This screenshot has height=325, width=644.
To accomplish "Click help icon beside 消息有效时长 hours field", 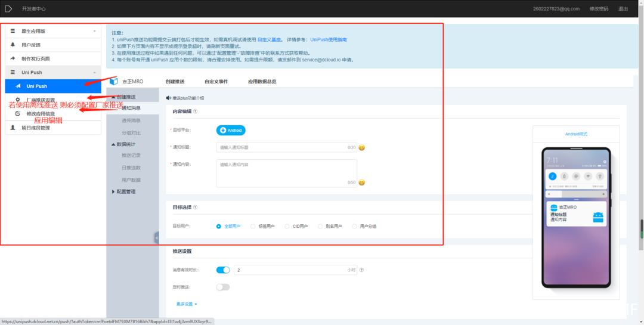I will tap(361, 270).
